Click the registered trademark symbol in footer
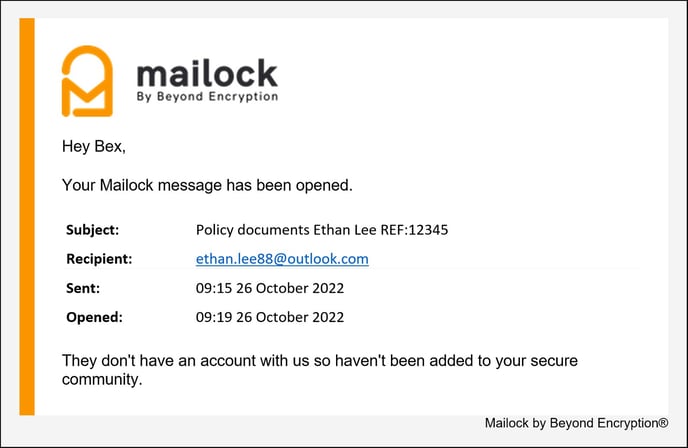Screen dimensions: 688x448 click(663, 423)
